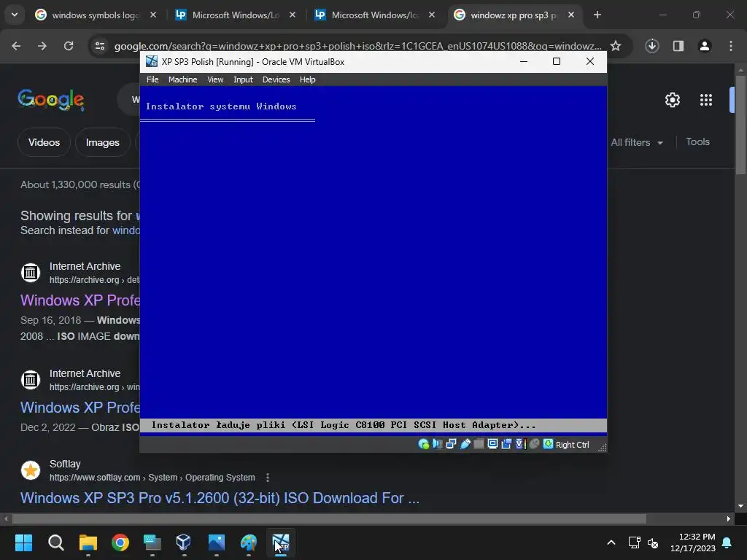Open the taskbar clock and date
This screenshot has width=747, height=560.
coord(692,542)
